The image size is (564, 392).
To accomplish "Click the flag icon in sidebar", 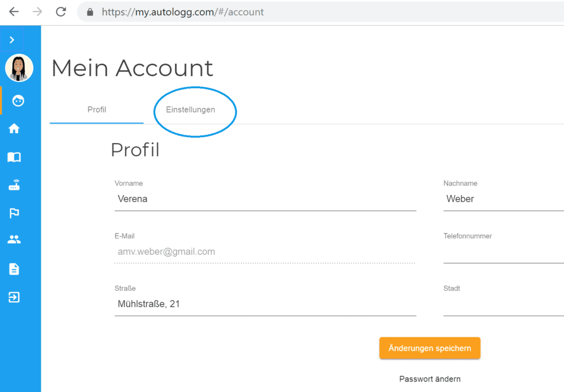I will tap(14, 213).
